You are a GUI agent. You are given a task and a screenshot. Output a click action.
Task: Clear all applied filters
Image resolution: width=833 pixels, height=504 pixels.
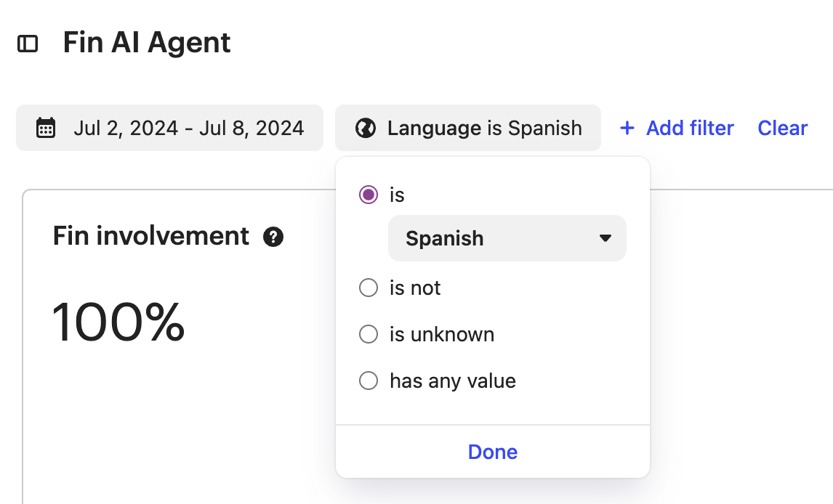[x=783, y=128]
